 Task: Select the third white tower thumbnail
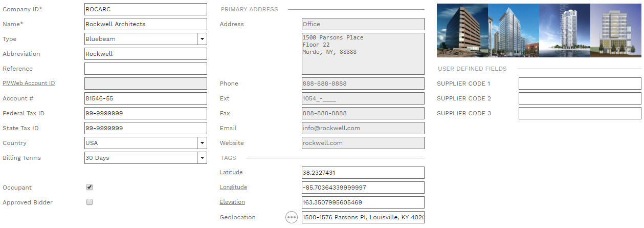point(565,30)
